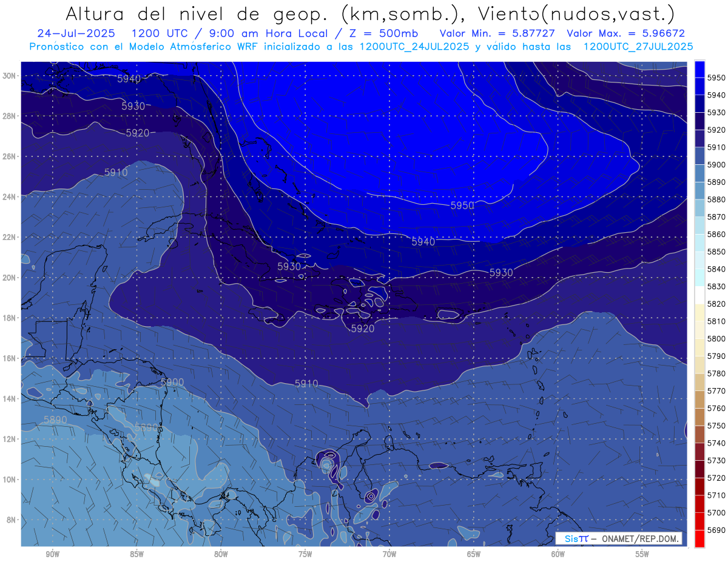Click the '5920' contour label near 27N
Viewport: 728px width, 562px height.
click(138, 133)
